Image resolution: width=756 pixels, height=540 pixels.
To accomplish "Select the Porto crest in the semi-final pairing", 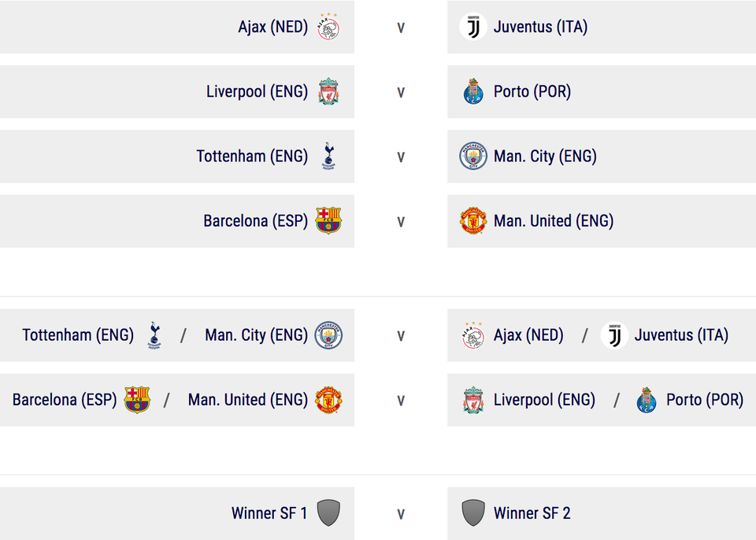I will [647, 400].
